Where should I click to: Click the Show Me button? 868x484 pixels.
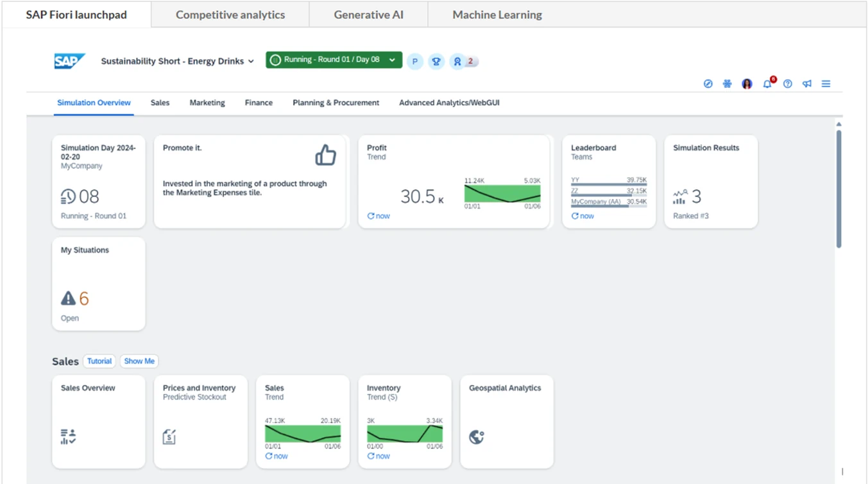click(139, 361)
